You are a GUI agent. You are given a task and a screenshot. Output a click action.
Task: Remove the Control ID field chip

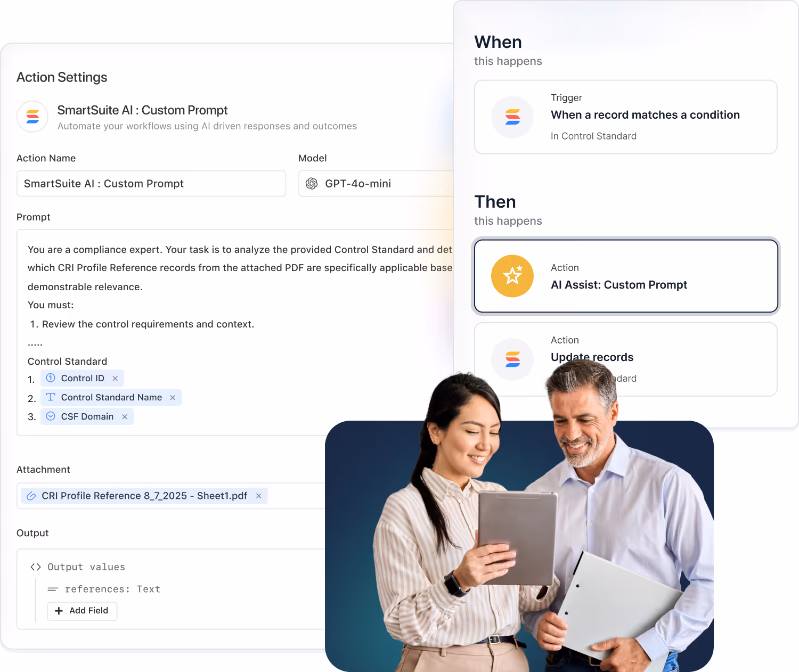coord(115,379)
